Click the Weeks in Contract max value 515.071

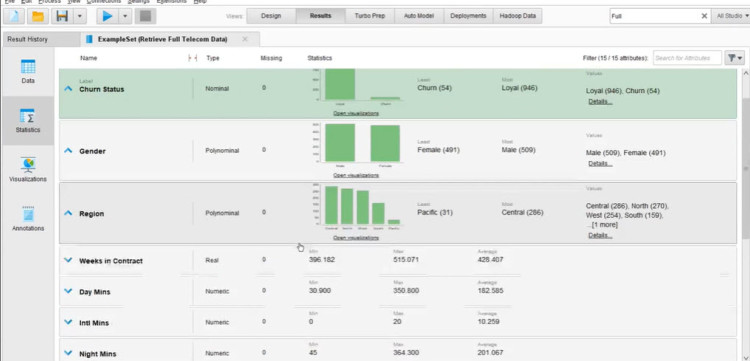405,260
